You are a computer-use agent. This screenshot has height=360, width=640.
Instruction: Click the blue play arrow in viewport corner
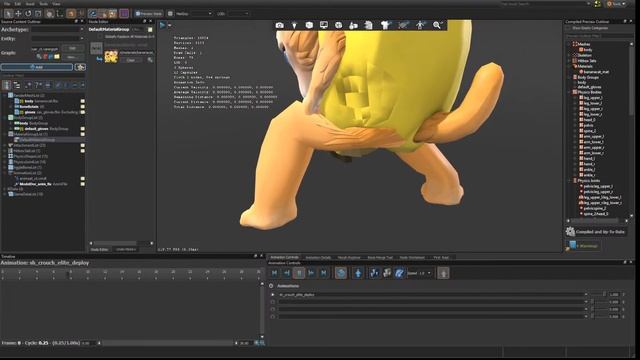pos(162,25)
